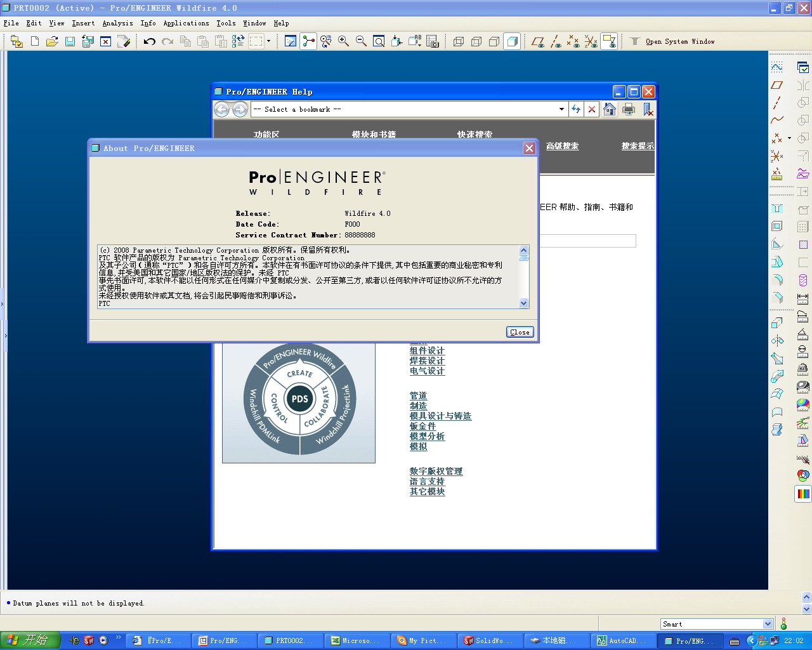Expand the datum point tool flyout arrow
This screenshot has height=650, width=812.
click(x=789, y=138)
